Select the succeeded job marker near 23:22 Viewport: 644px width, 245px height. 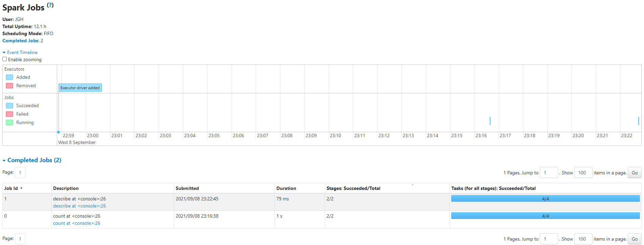(x=638, y=121)
